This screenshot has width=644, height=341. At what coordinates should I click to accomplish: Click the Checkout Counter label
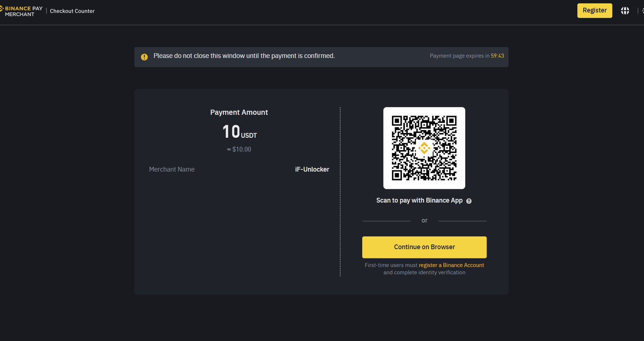coord(72,11)
